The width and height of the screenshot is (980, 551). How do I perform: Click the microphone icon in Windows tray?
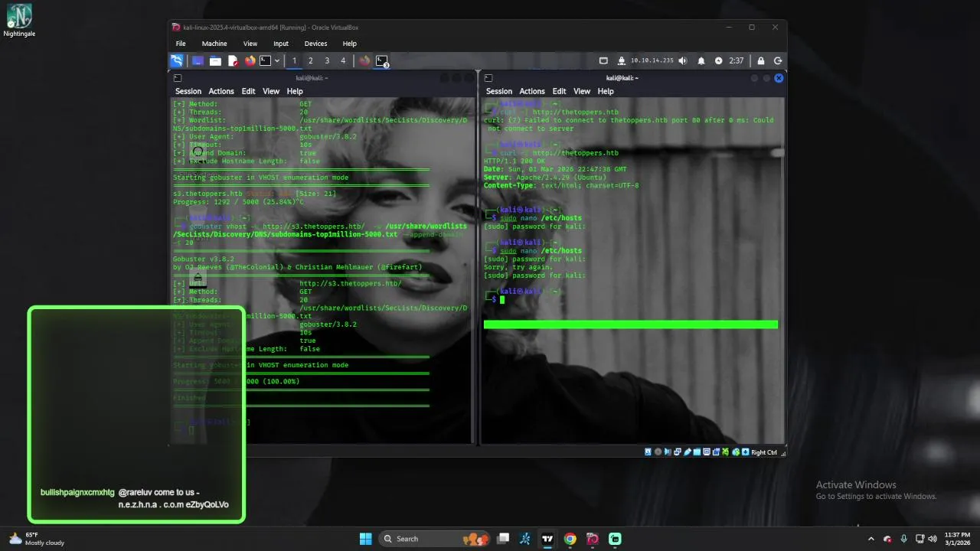coord(904,539)
